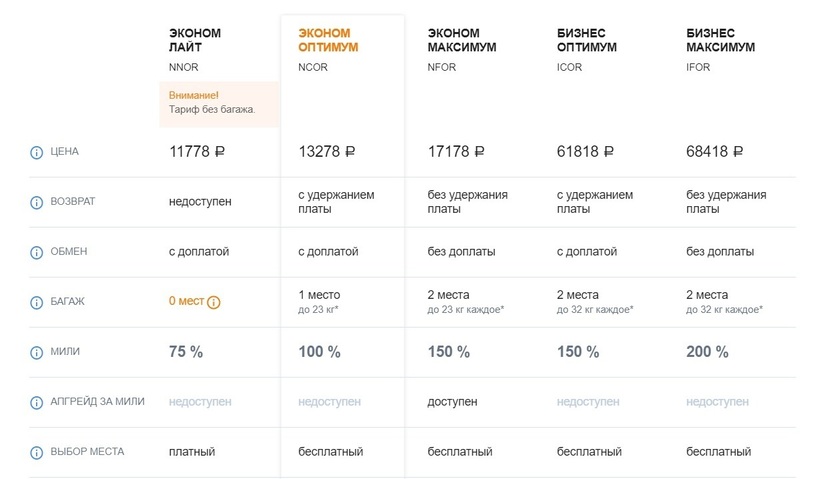820x479 pixels.
Task: Click the 68418 ₽ price
Action: [x=715, y=152]
